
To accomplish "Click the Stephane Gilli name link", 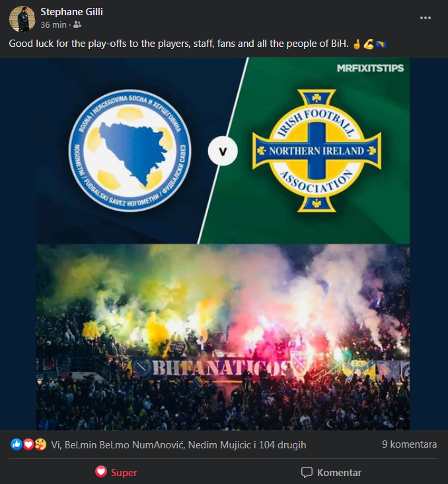I will (x=71, y=12).
